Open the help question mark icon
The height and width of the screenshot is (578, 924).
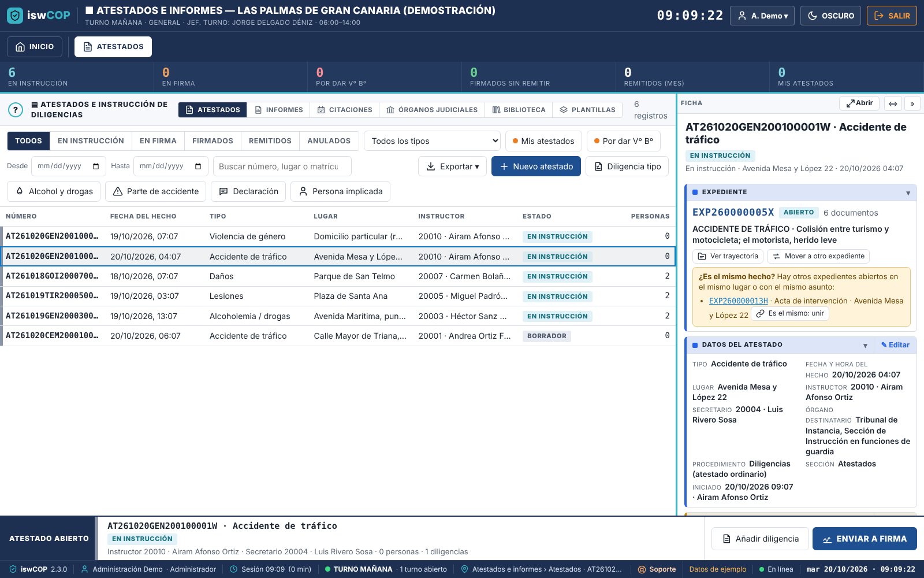click(16, 110)
